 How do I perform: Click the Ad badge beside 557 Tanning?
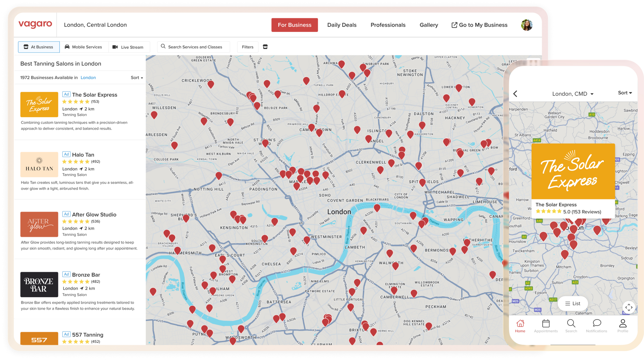click(x=66, y=334)
